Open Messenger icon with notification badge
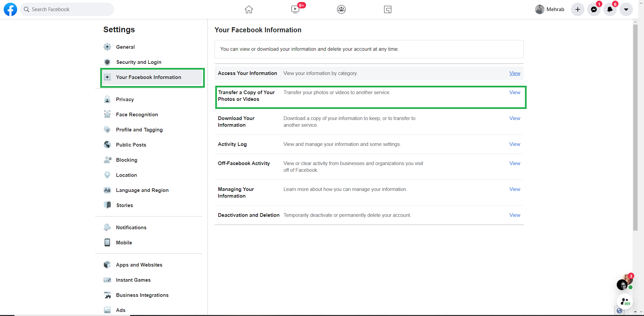Viewport: 644px width, 316px height. tap(594, 9)
